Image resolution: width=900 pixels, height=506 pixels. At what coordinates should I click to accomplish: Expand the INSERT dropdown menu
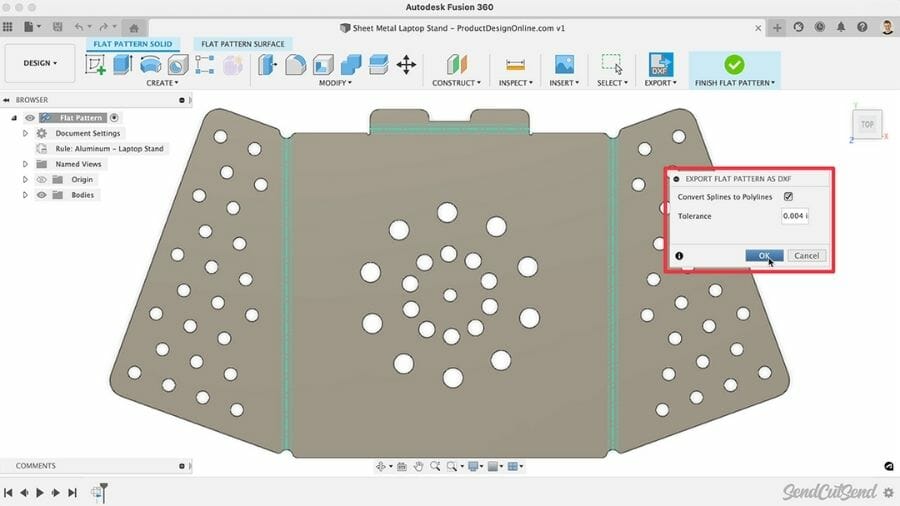pyautogui.click(x=564, y=83)
